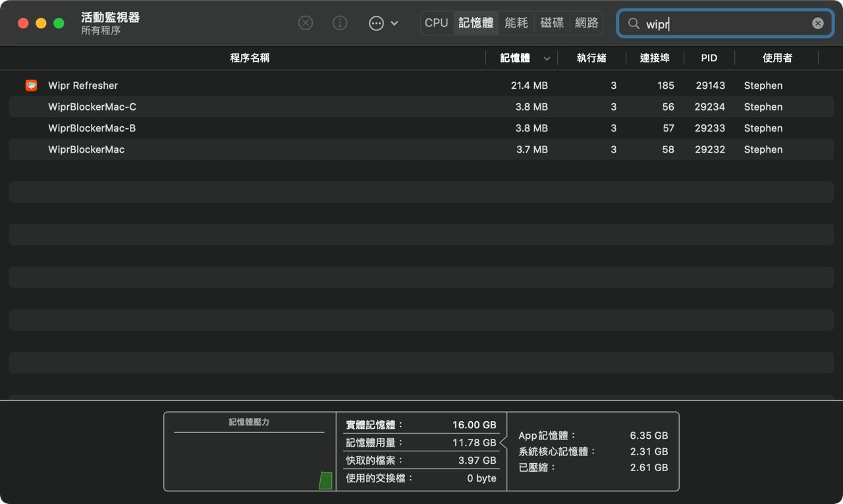Click the ports value 58
Viewport: 843px width, 504px height.
pyautogui.click(x=668, y=149)
